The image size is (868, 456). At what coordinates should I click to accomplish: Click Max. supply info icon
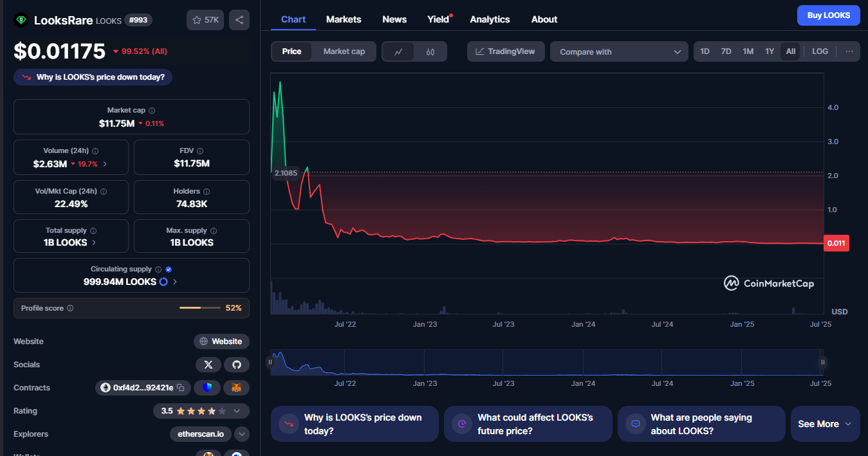click(x=214, y=231)
